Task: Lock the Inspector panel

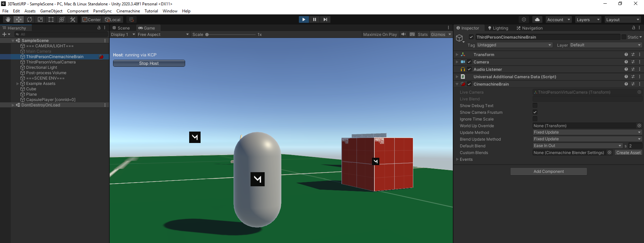Action: [x=634, y=28]
